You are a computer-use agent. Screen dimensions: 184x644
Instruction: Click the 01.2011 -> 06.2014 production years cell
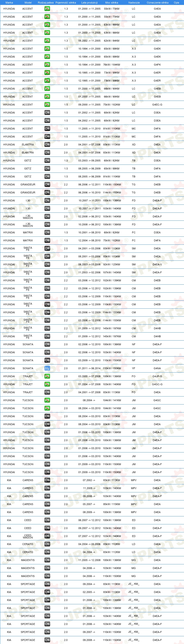pyautogui.click(x=89, y=368)
